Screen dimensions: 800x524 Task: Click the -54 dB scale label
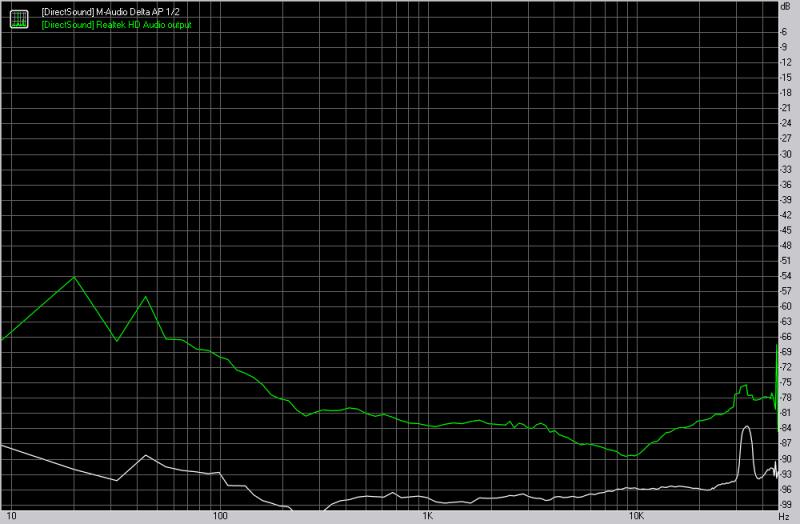[786, 275]
